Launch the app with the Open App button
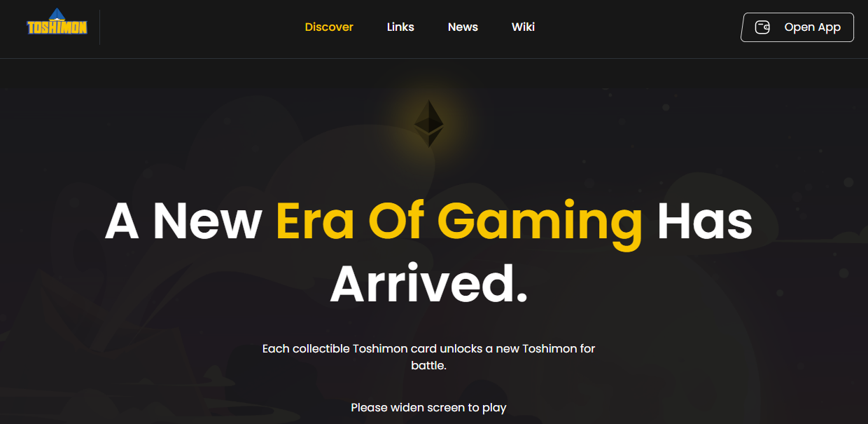 797,27
